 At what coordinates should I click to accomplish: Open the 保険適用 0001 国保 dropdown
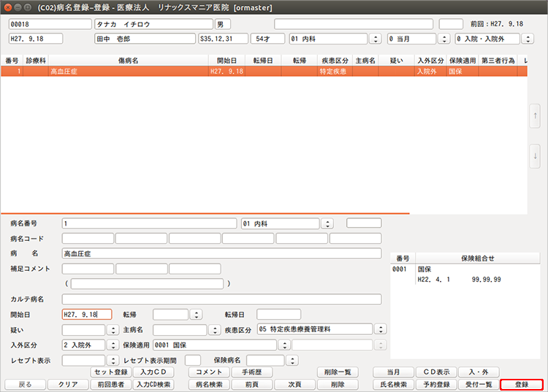click(x=284, y=345)
